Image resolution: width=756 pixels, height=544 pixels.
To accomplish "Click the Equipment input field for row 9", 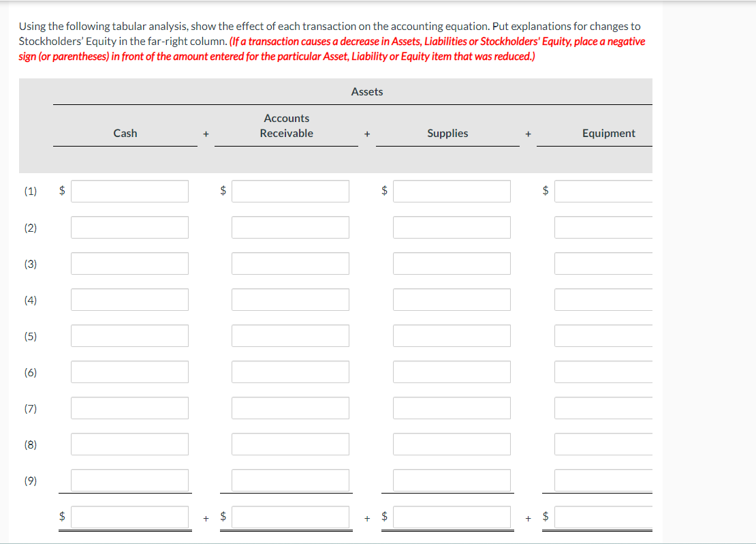I will click(606, 480).
